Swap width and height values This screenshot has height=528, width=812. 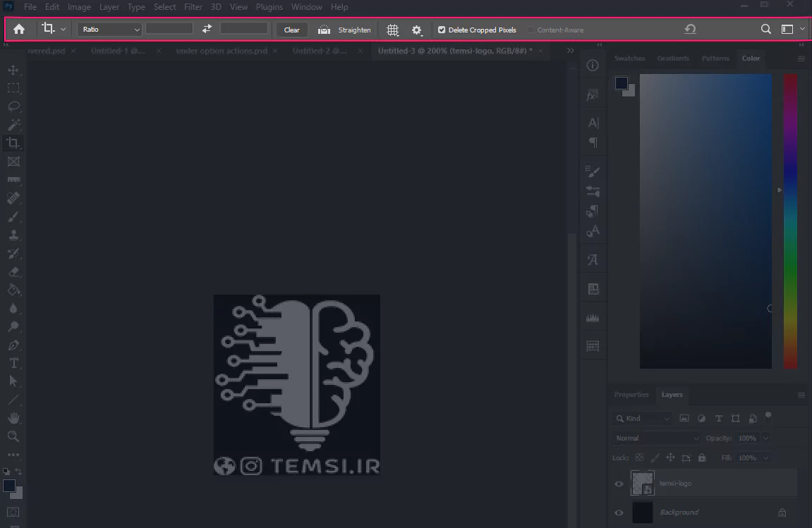tap(207, 29)
